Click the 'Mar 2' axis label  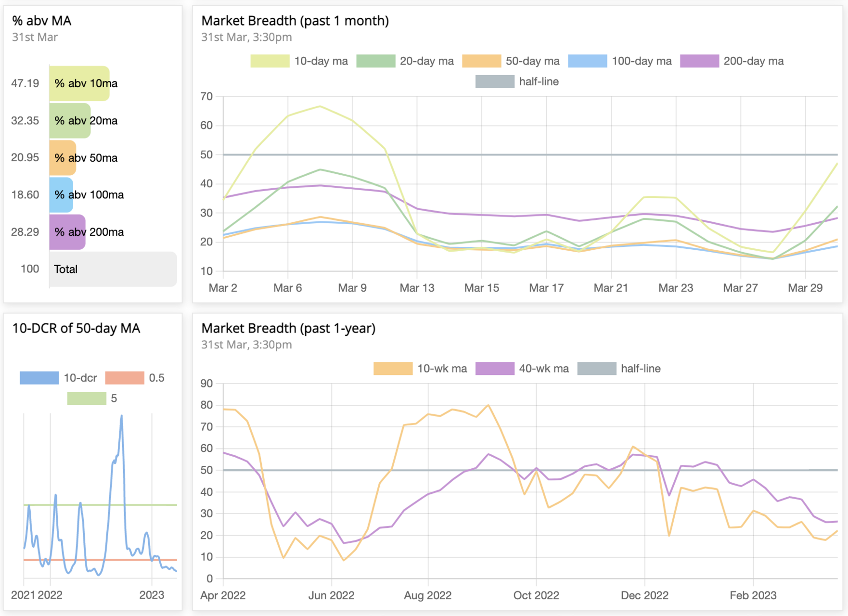pyautogui.click(x=223, y=288)
